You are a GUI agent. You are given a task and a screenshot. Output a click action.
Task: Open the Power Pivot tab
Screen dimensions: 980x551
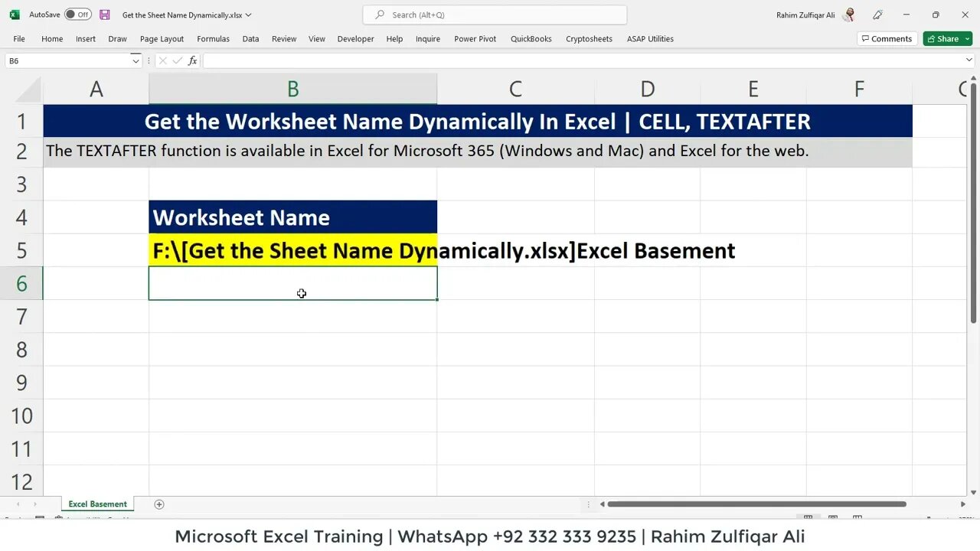(x=475, y=39)
